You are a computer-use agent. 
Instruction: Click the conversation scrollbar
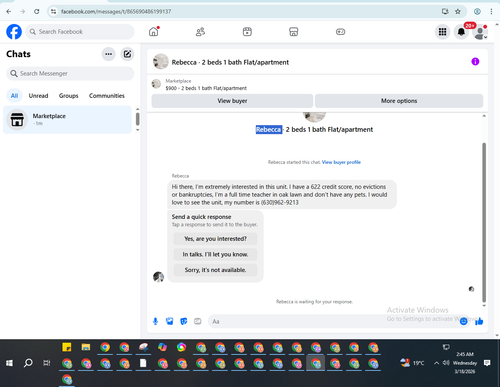coord(484,222)
